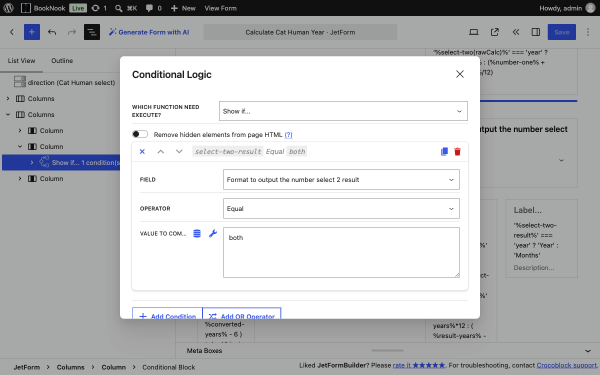
Task: Open the Crocoblock support link
Action: [x=566, y=365]
